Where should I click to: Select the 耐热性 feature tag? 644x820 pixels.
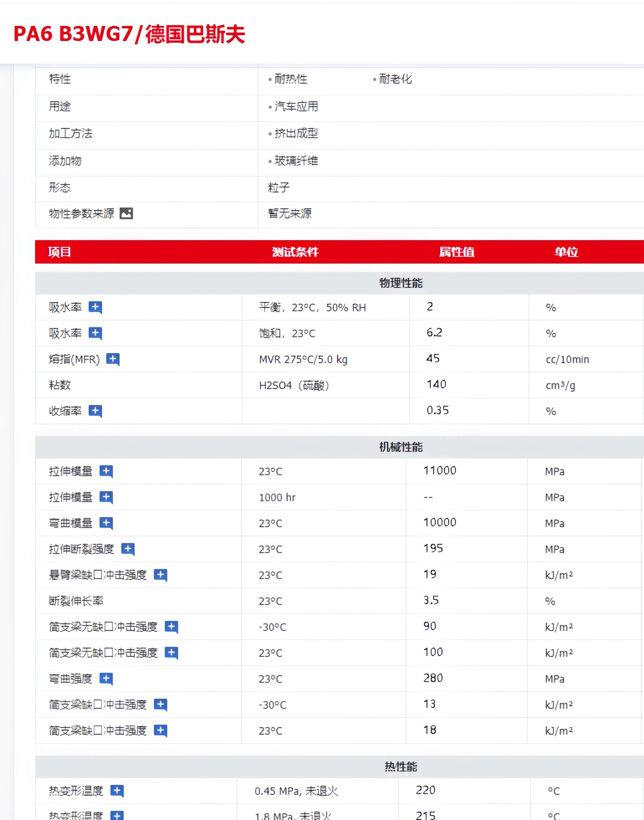(291, 79)
